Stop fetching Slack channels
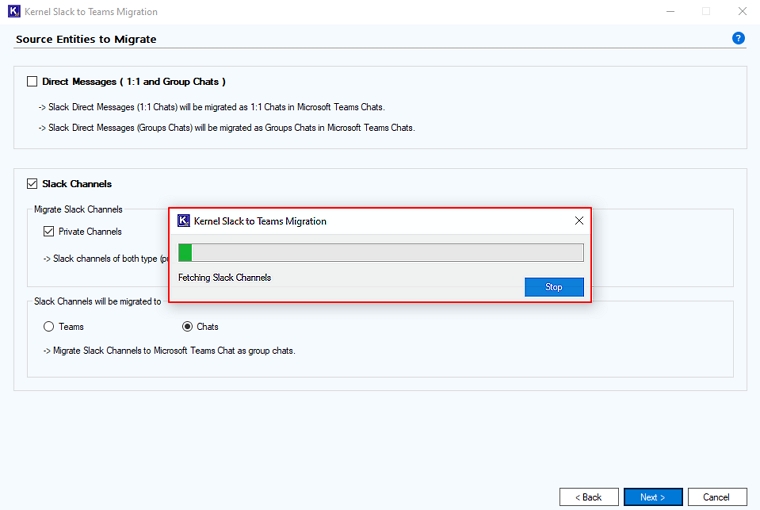Image resolution: width=760 pixels, height=510 pixels. tap(554, 287)
